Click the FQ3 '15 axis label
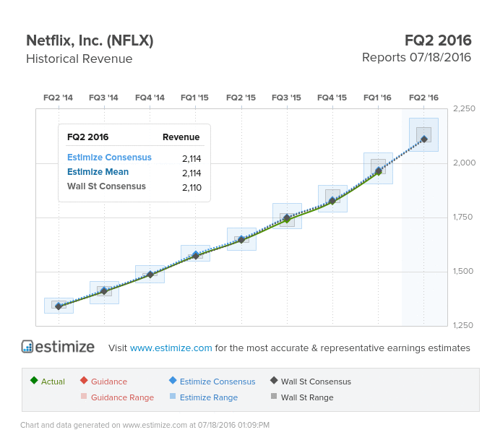495x448 pixels. 286,98
